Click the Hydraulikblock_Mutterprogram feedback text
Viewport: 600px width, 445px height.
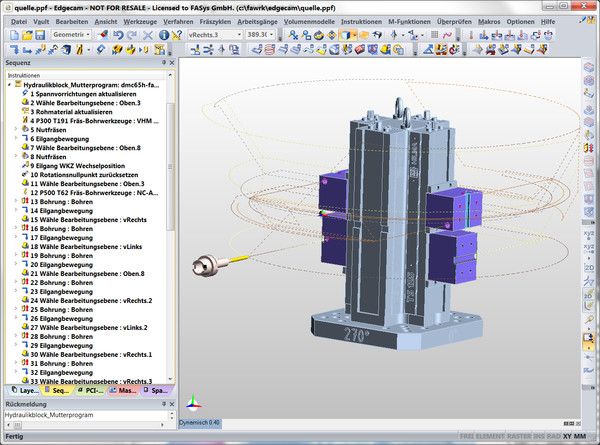[x=49, y=415]
